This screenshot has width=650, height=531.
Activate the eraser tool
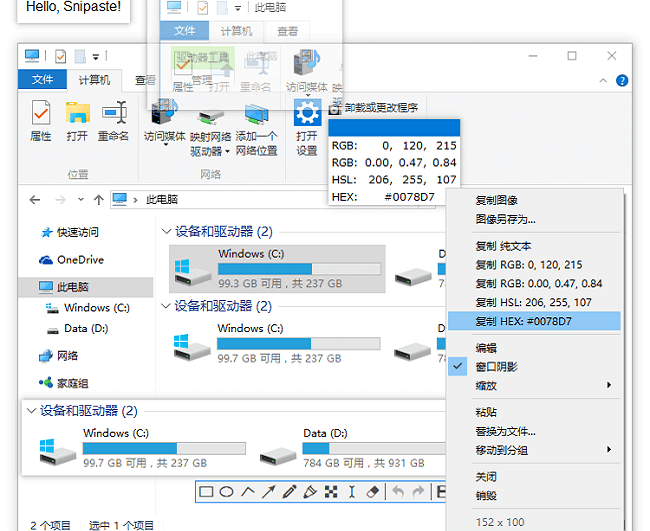373,492
